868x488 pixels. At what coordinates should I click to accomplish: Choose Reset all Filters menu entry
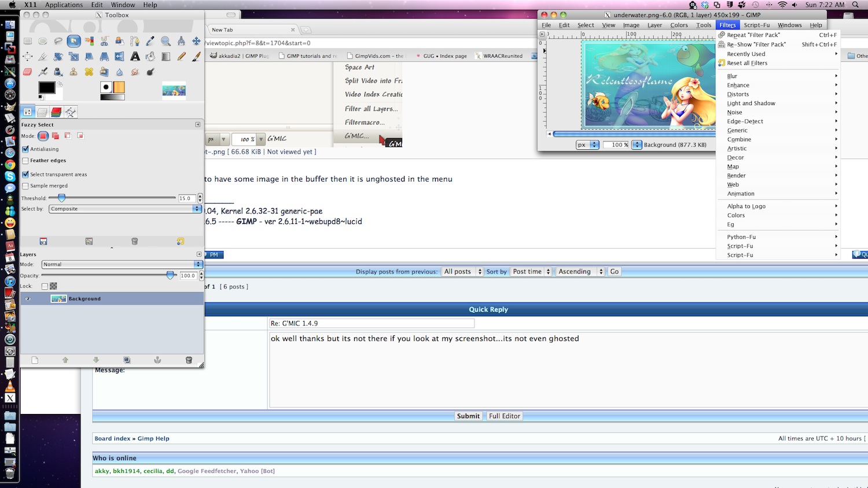(778, 63)
